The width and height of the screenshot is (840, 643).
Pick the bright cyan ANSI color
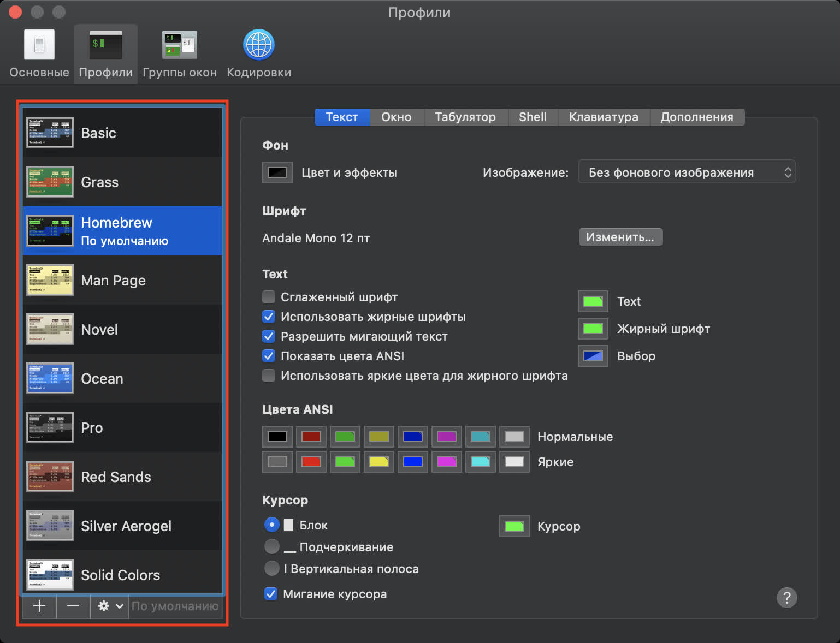(x=481, y=462)
